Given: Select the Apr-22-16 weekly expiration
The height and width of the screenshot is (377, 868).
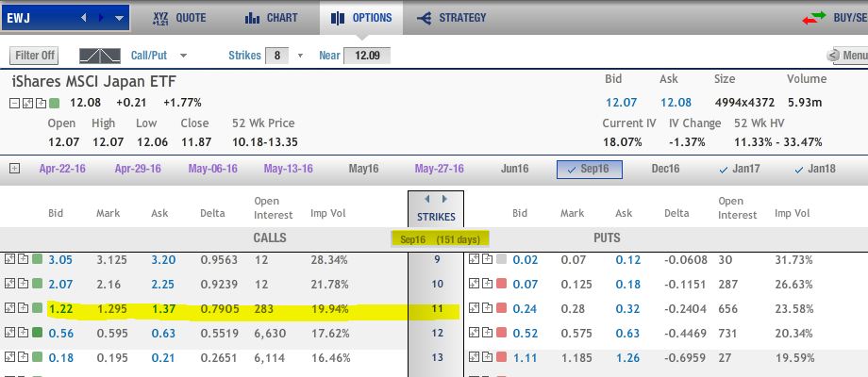Looking at the screenshot, I should coord(62,169).
